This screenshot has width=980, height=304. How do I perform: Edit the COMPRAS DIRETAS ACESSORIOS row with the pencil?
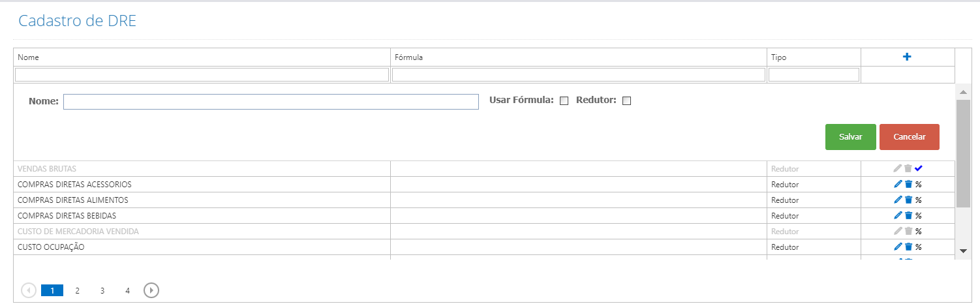898,184
